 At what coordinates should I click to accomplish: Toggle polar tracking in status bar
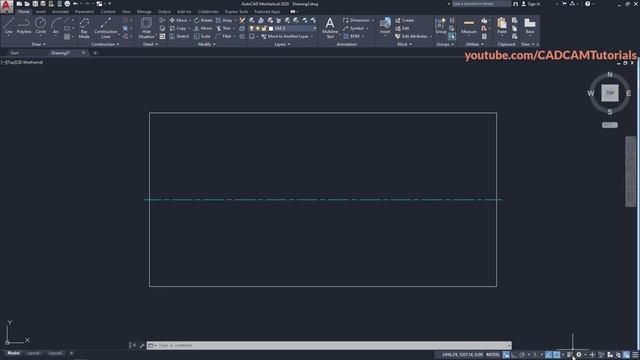pos(522,355)
